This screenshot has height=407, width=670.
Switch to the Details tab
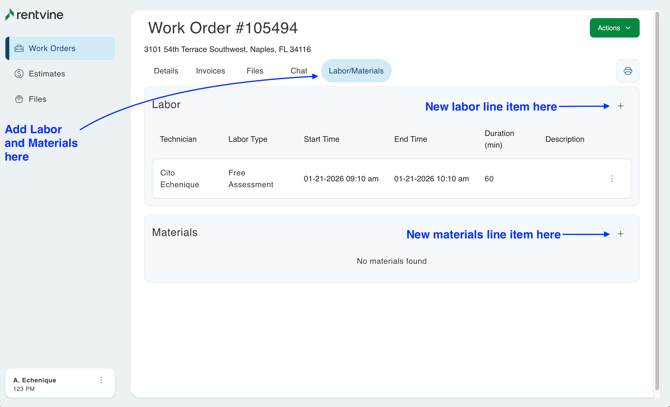click(166, 71)
